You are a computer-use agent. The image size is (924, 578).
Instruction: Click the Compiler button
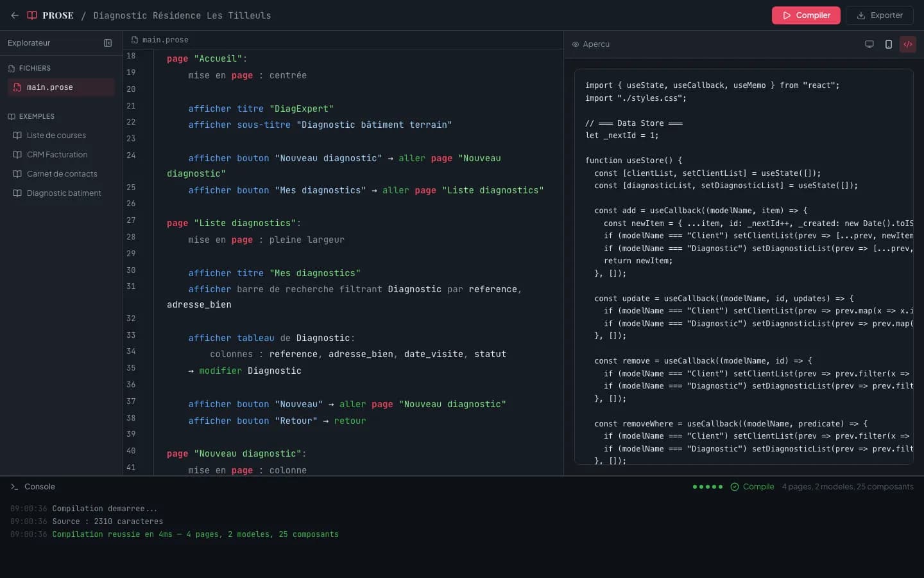pyautogui.click(x=806, y=15)
